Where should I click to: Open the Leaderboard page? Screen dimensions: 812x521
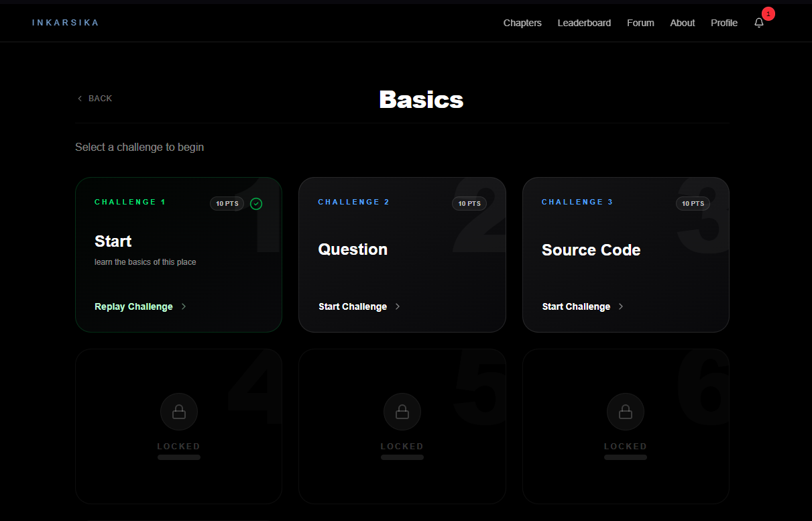(584, 22)
